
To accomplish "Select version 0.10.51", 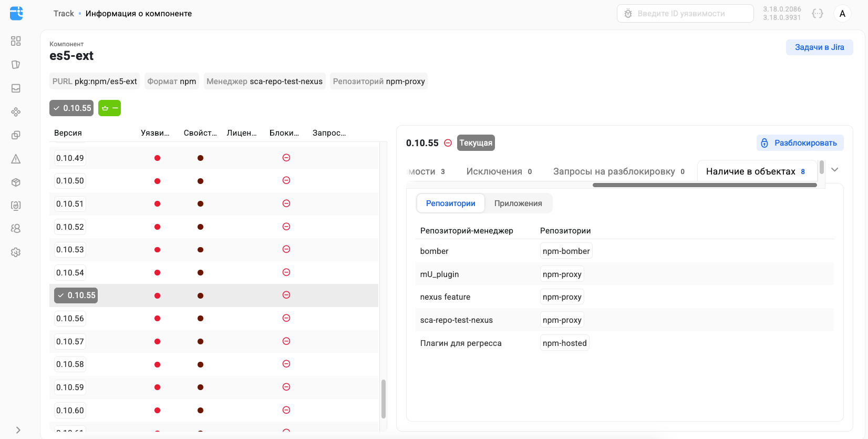I will click(x=70, y=204).
